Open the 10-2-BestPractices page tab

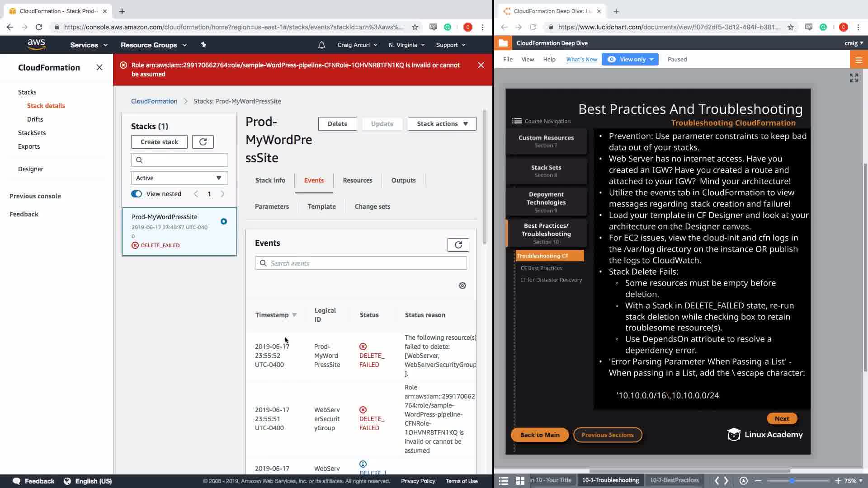674,480
